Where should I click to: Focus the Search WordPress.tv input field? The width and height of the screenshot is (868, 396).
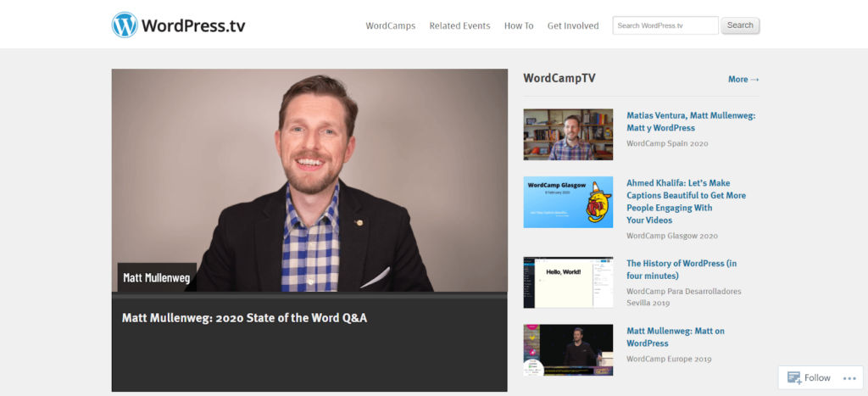665,25
